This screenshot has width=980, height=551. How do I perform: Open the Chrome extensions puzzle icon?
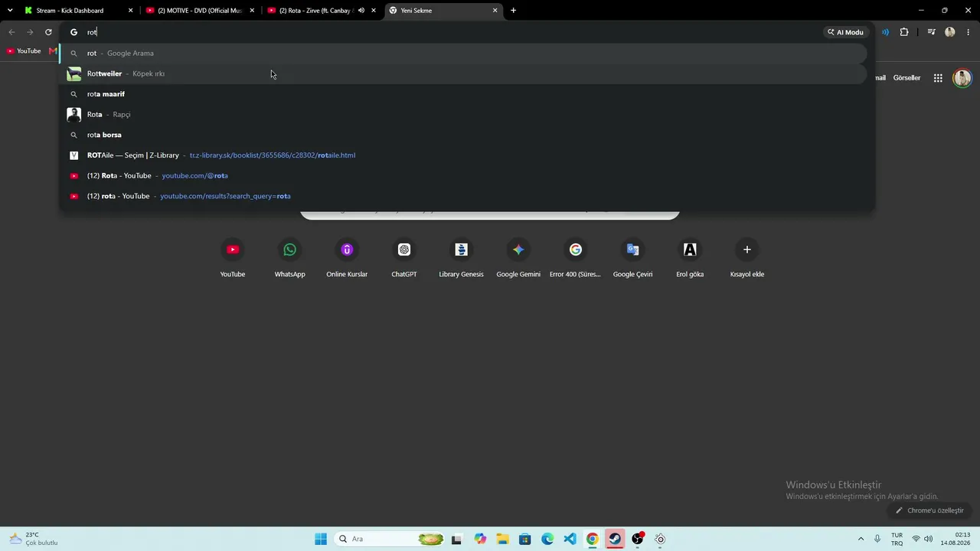[x=904, y=32]
